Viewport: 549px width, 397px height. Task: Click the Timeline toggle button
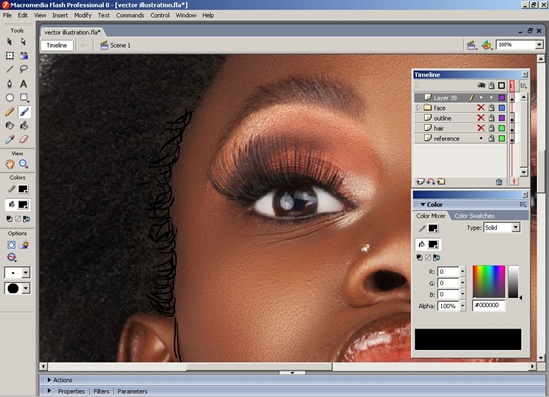click(57, 45)
